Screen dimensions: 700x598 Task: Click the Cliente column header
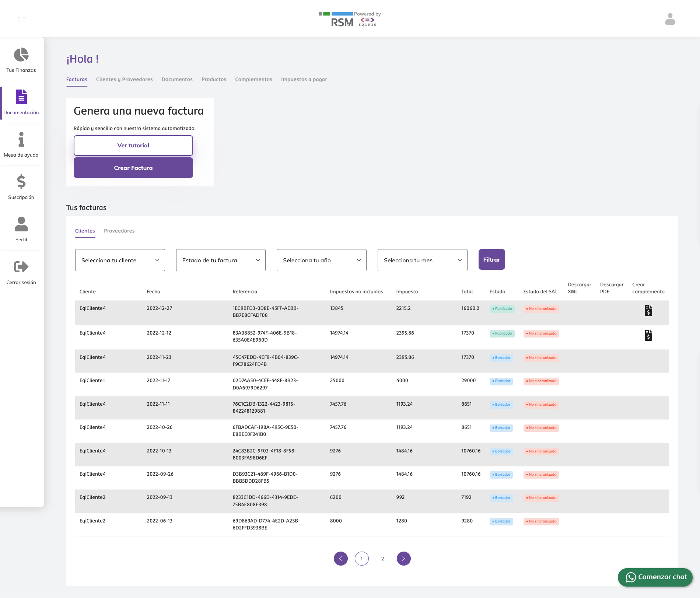click(x=88, y=292)
